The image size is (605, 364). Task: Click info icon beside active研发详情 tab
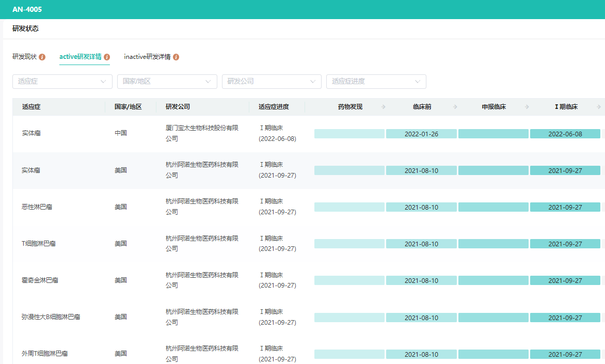click(x=107, y=57)
